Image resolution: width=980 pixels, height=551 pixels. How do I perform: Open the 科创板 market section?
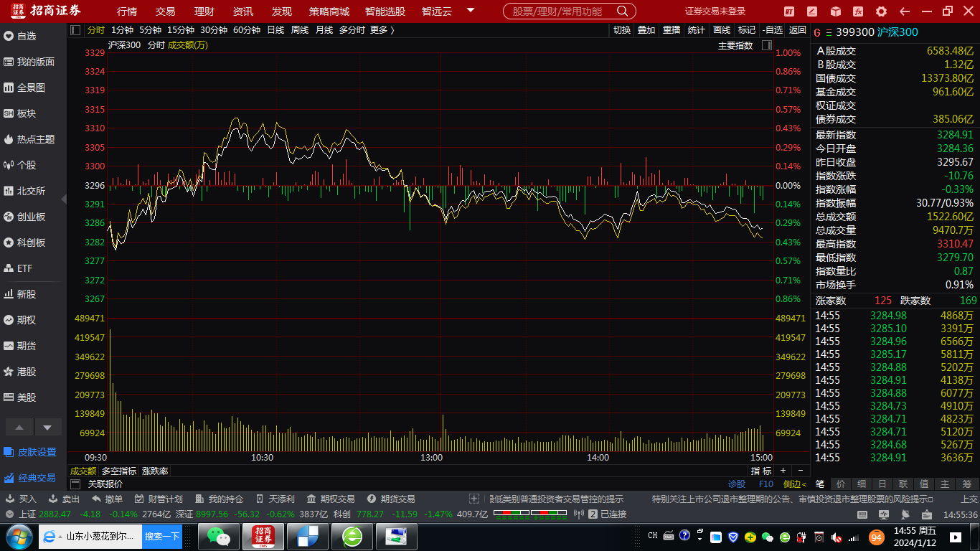(24, 242)
